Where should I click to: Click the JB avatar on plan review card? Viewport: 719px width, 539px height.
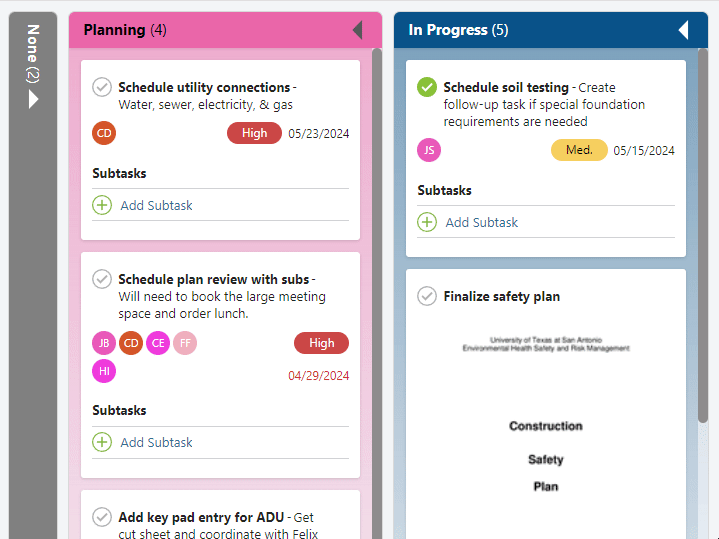(x=104, y=343)
